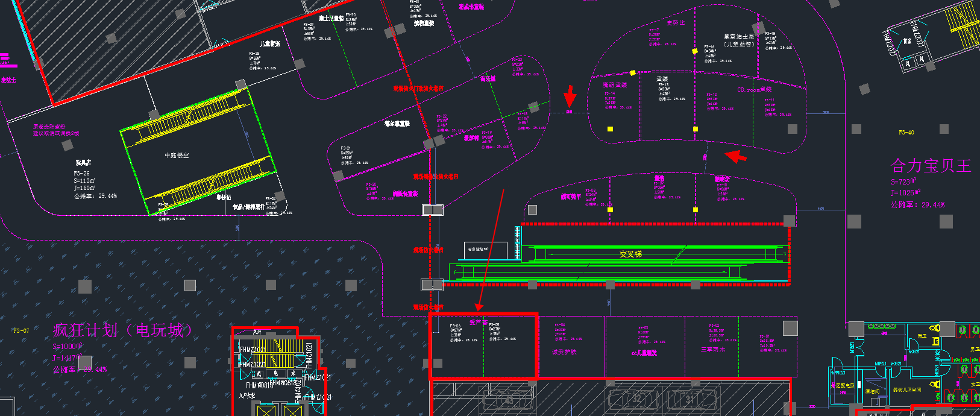980x416 pixels.
Task: Pick the yellow 交叉梯 escalator label
Action: [x=630, y=254]
